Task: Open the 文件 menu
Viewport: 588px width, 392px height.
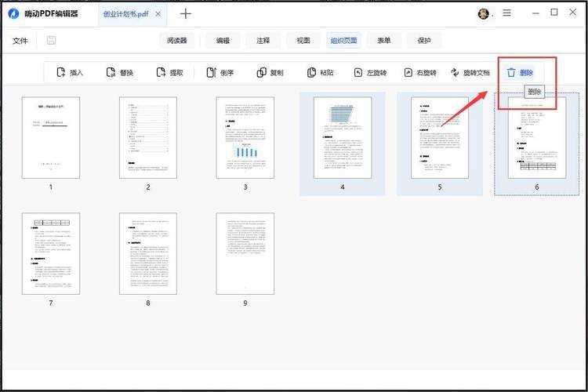Action: (20, 41)
